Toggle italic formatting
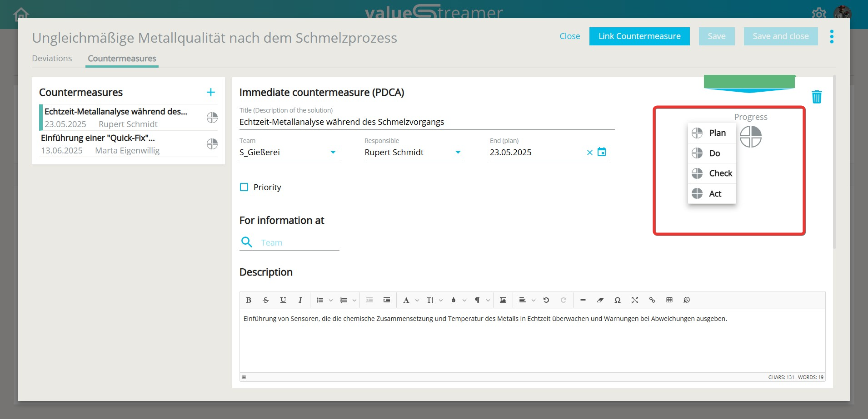 [x=300, y=300]
